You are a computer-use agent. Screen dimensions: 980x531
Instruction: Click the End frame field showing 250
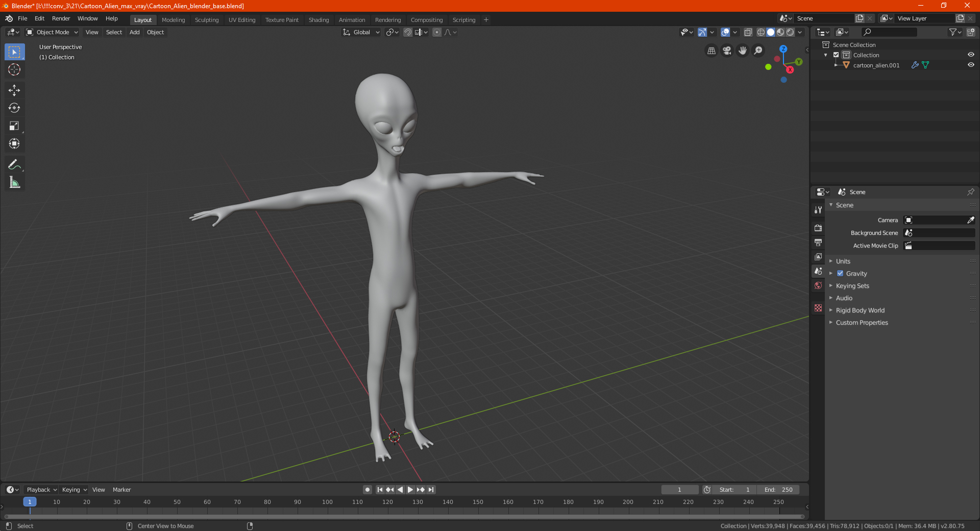click(x=778, y=490)
